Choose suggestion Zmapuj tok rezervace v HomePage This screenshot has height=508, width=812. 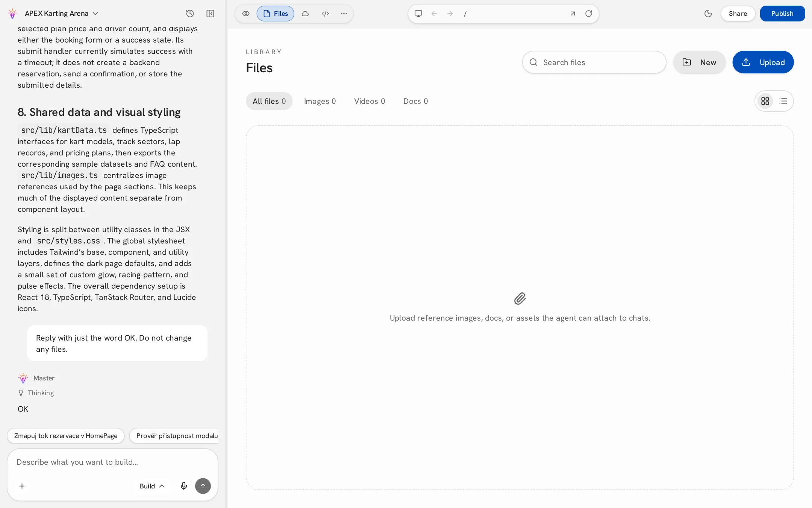point(66,436)
